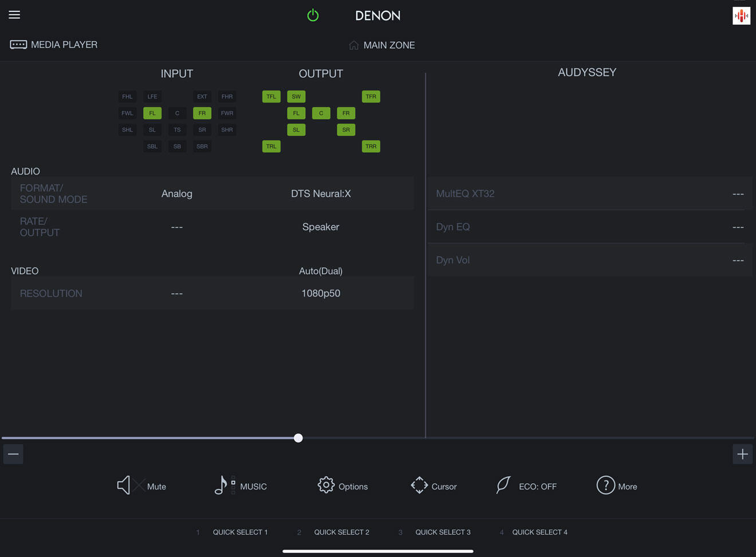Click the input SHL channel indicator
This screenshot has height=557, width=756.
coord(127,130)
